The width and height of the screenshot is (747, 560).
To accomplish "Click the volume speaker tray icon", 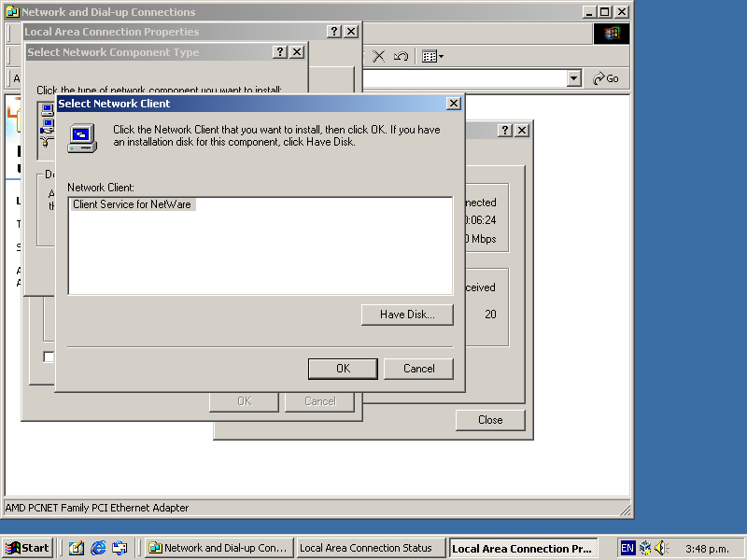I will click(661, 548).
